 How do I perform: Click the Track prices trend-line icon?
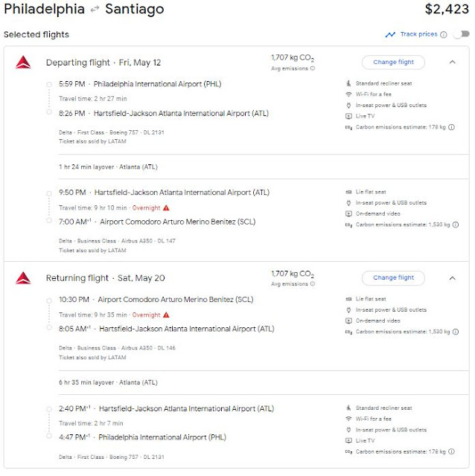(390, 34)
